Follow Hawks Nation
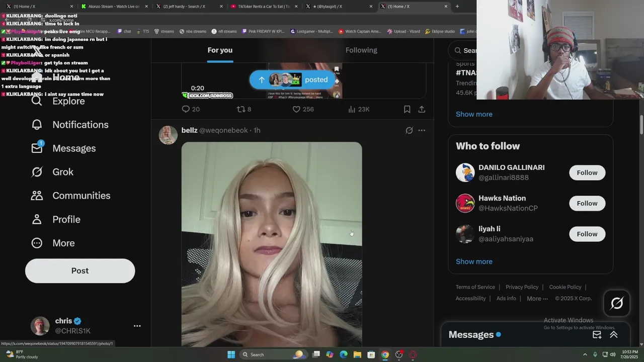644x362 pixels. pos(587,203)
